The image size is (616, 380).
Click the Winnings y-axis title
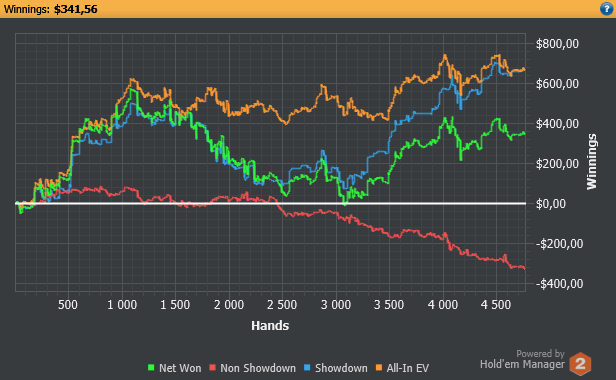coord(592,162)
